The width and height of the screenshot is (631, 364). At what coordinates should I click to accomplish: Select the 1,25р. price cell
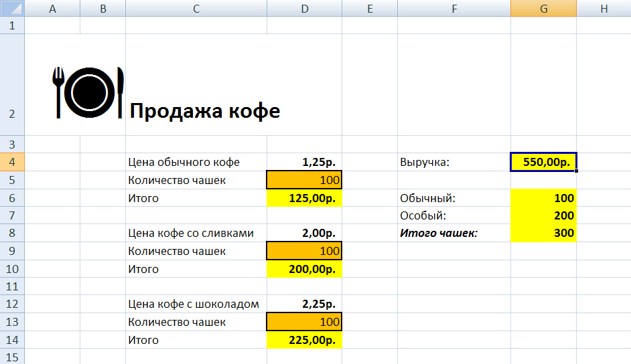point(305,162)
